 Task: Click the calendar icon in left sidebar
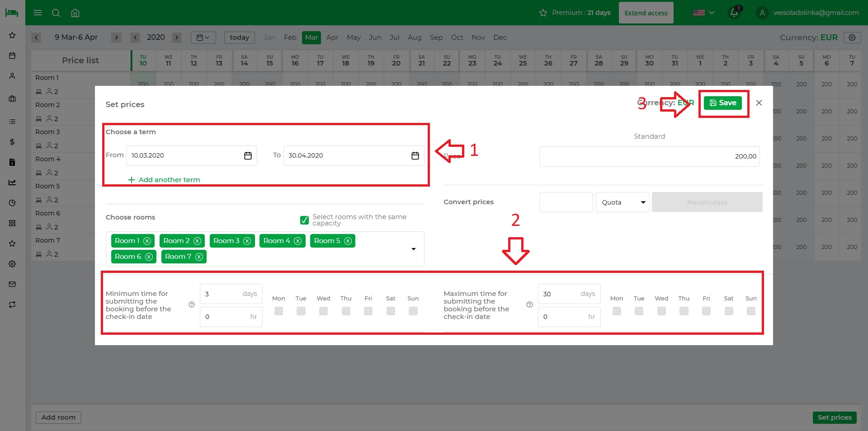12,56
